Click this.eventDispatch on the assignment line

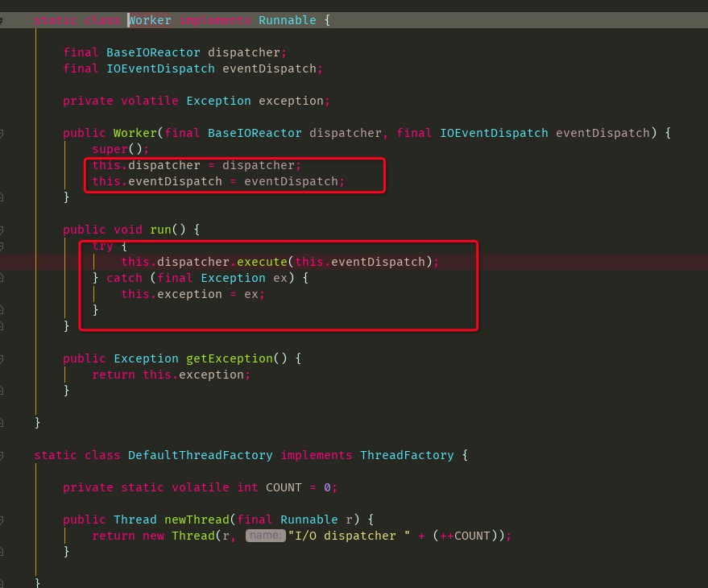[x=157, y=181]
